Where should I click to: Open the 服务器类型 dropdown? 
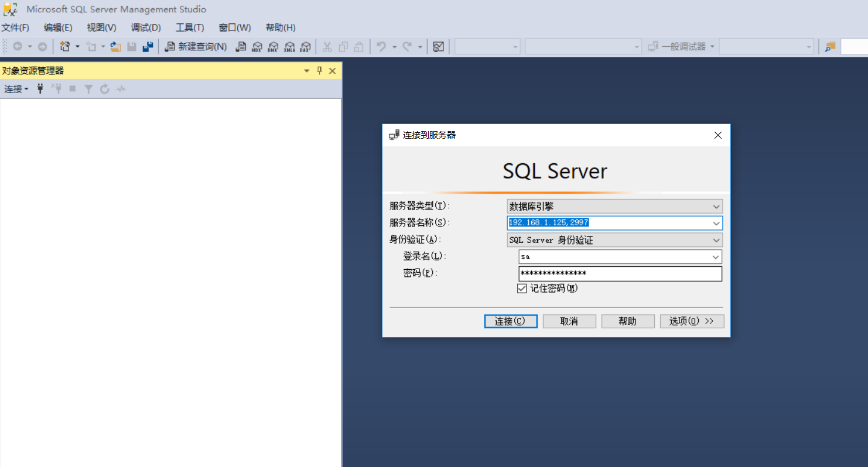tap(716, 206)
